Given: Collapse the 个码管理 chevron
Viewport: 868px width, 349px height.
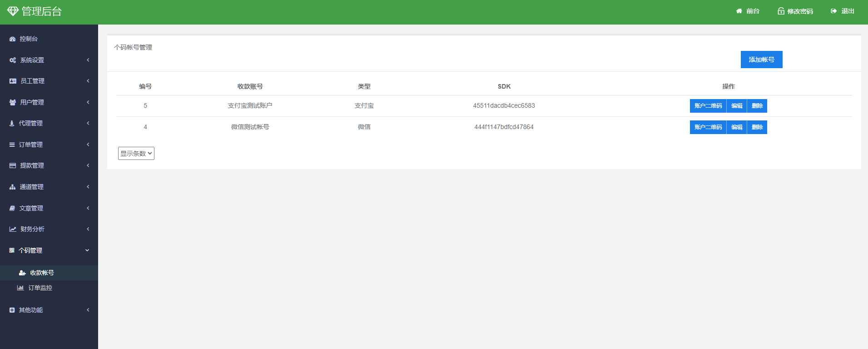Looking at the screenshot, I should tap(87, 250).
